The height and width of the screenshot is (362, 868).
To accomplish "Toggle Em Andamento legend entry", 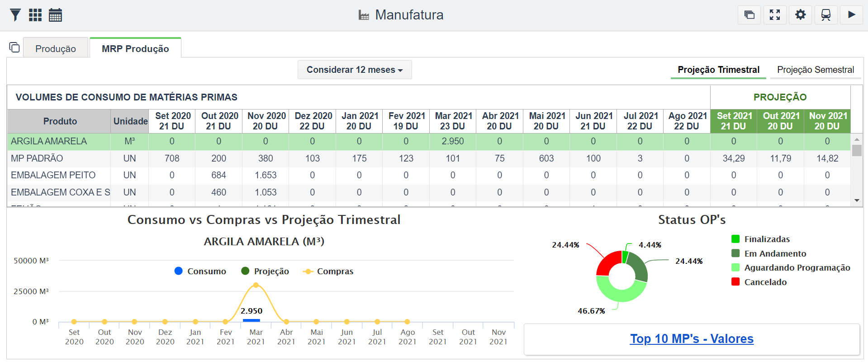I will tap(768, 253).
